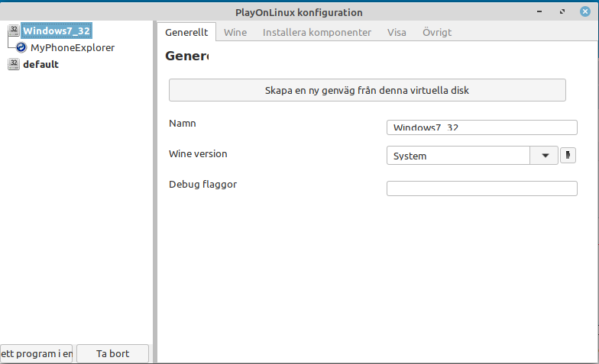Open the Övrigt tab

pyautogui.click(x=437, y=32)
